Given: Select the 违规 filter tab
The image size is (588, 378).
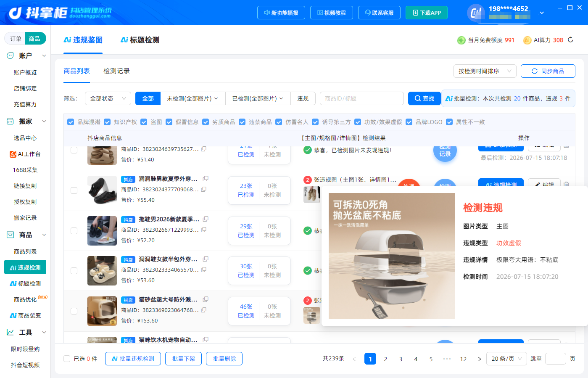Looking at the screenshot, I should pos(303,98).
